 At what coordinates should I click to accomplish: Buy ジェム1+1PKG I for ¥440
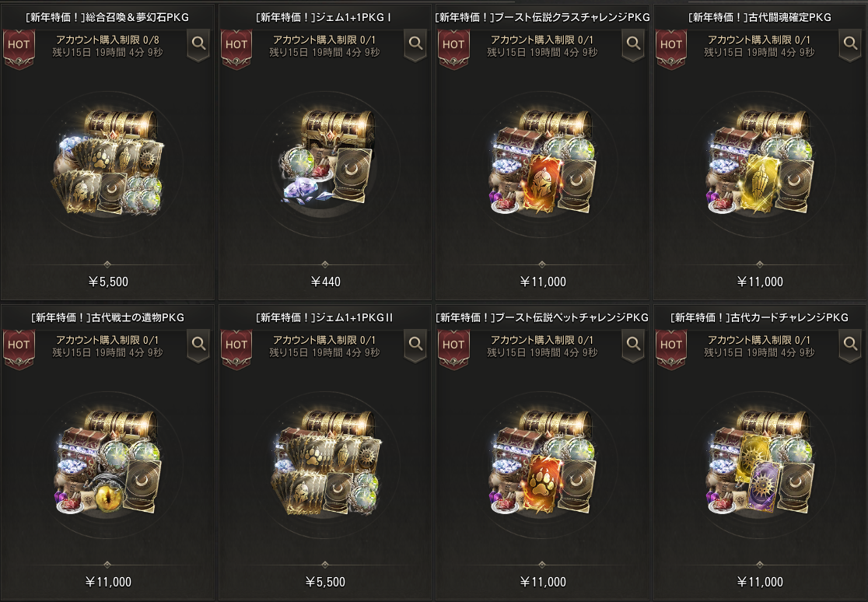325,282
